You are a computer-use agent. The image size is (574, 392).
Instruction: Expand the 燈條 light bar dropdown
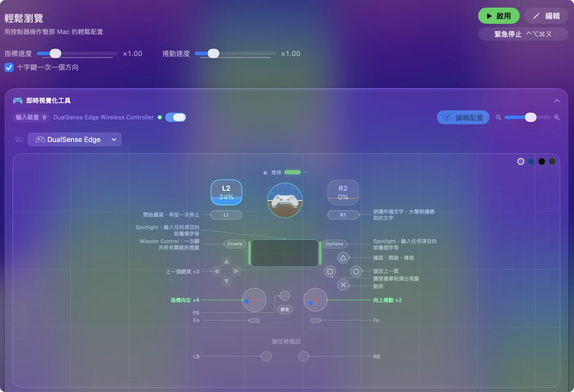(305, 172)
